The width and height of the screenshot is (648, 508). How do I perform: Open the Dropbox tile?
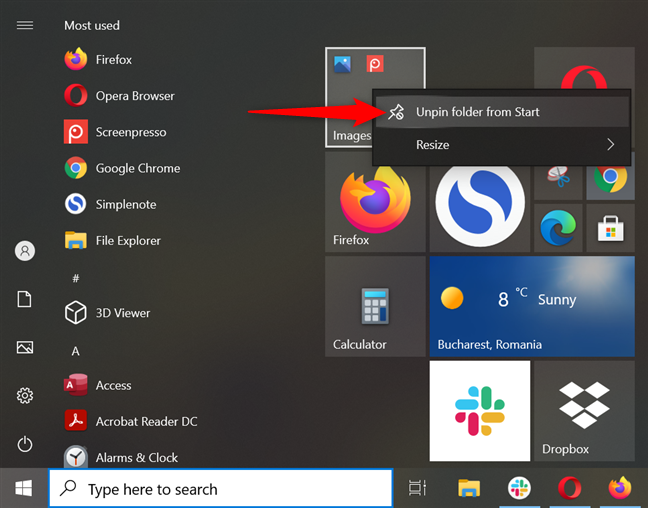coord(584,411)
